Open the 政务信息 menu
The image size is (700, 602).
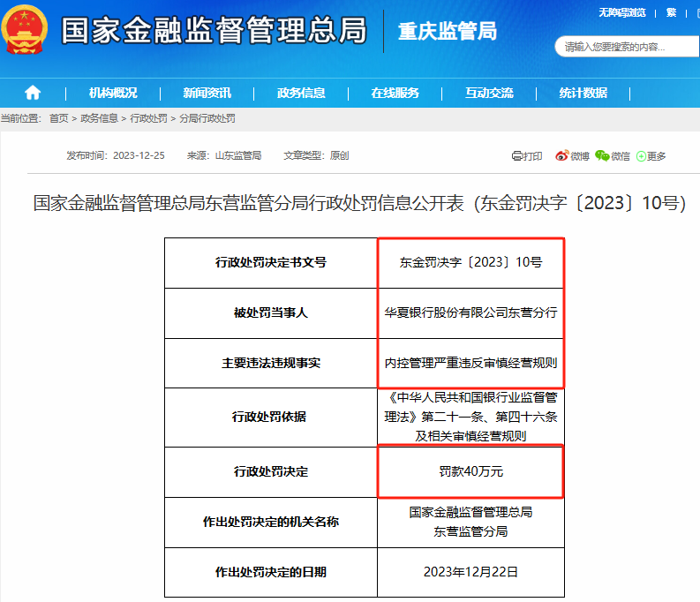(301, 93)
